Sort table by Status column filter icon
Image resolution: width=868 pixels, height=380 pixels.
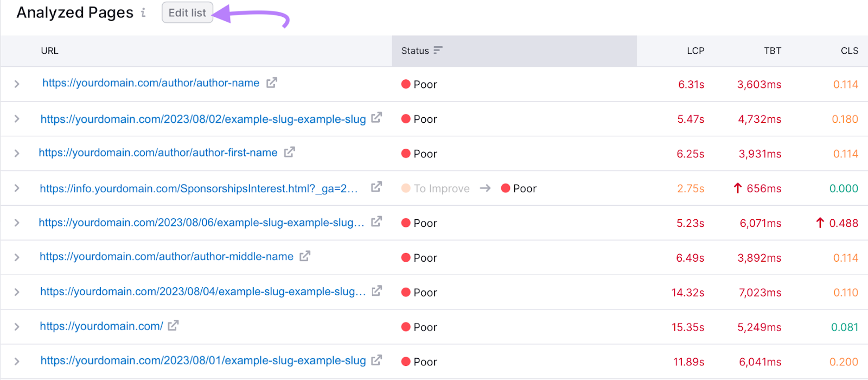(438, 50)
